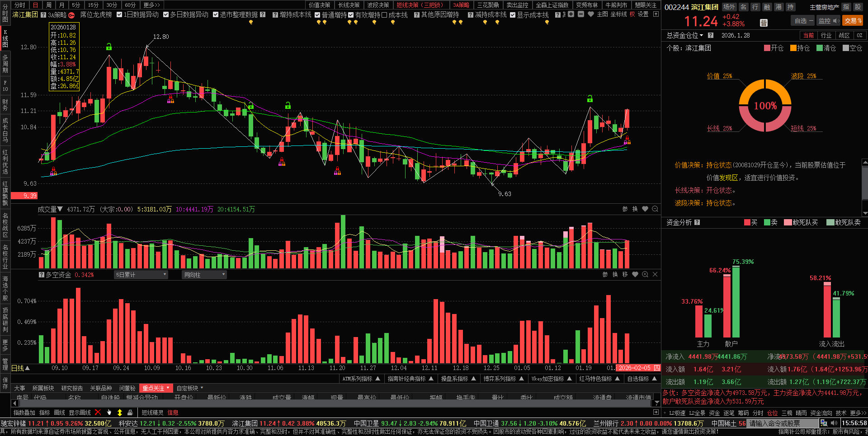This screenshot has height=436, width=868.
Task: Switch to 60分 period tab
Action: (x=130, y=5)
